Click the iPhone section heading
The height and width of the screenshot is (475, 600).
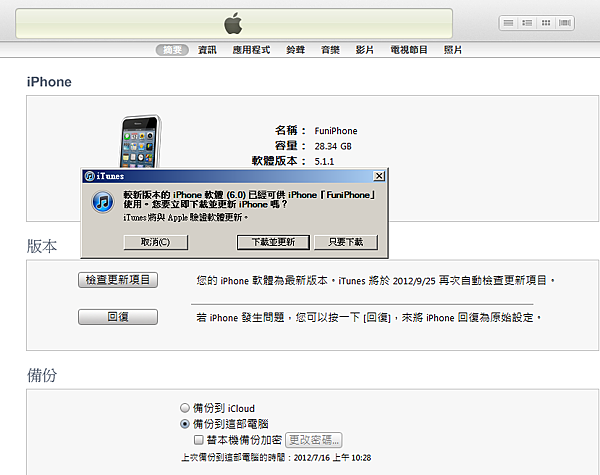49,82
